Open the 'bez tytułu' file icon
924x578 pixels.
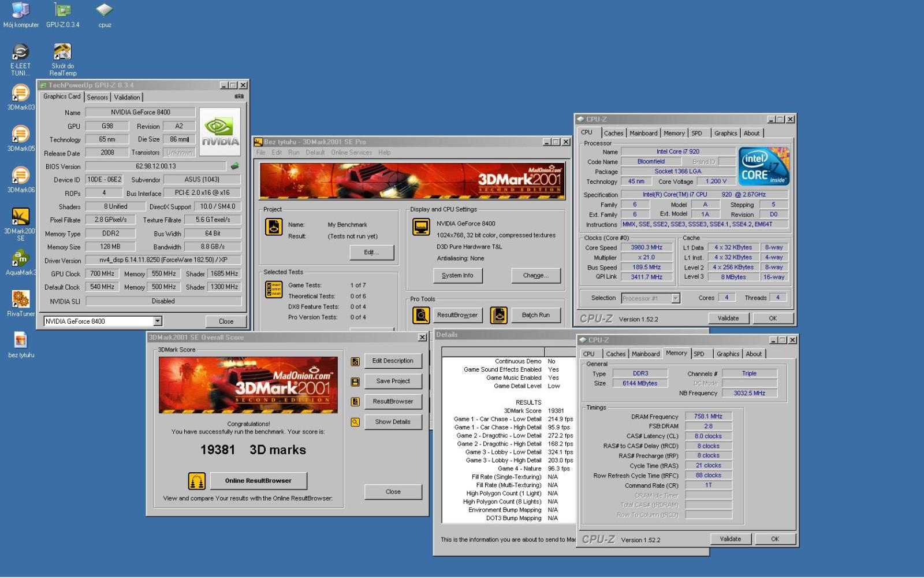[x=21, y=345]
